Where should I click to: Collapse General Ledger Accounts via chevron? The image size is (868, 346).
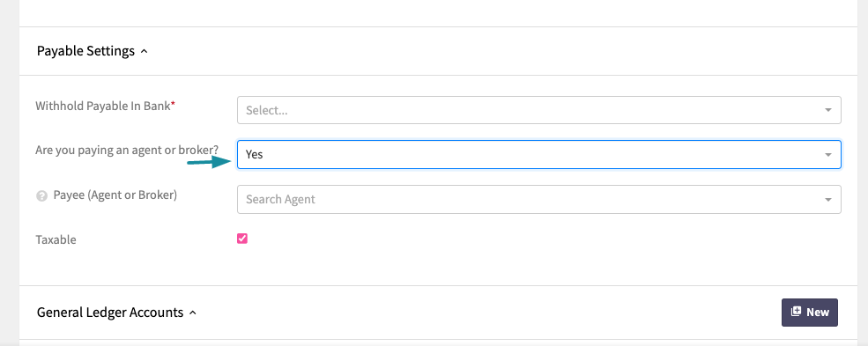193,313
